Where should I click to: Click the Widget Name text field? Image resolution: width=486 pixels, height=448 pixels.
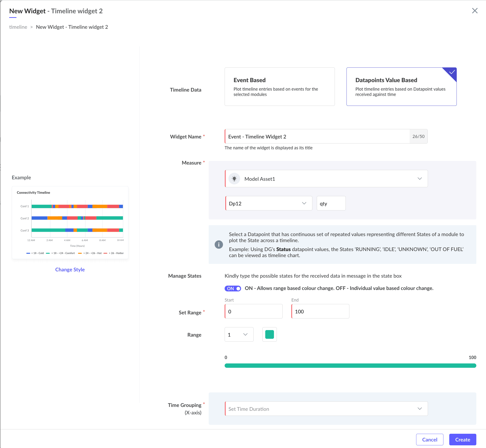tap(317, 137)
